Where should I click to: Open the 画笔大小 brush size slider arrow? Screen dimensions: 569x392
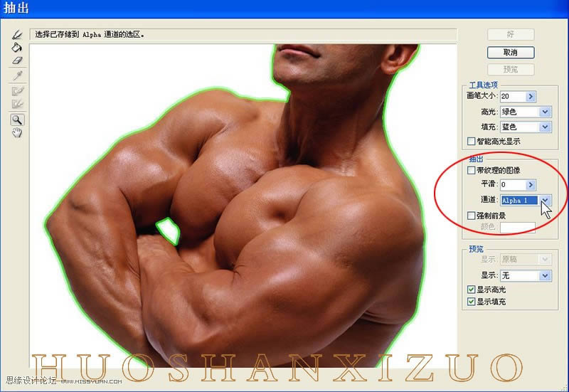tap(531, 96)
